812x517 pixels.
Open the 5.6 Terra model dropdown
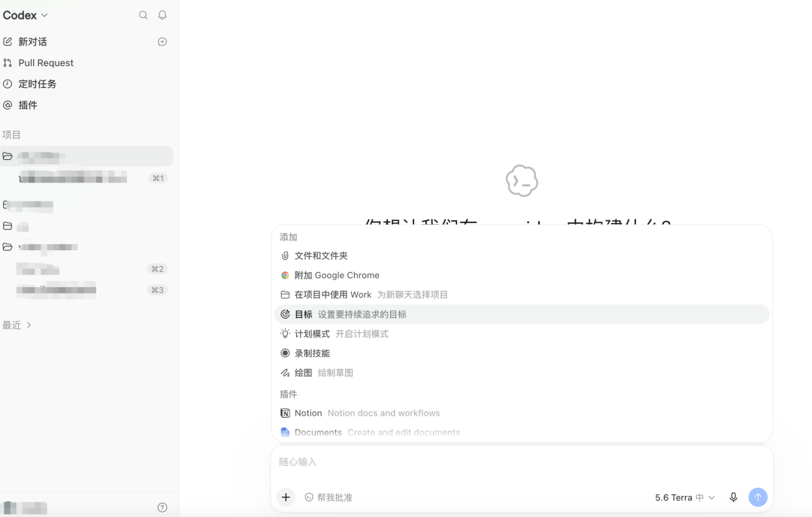click(685, 497)
